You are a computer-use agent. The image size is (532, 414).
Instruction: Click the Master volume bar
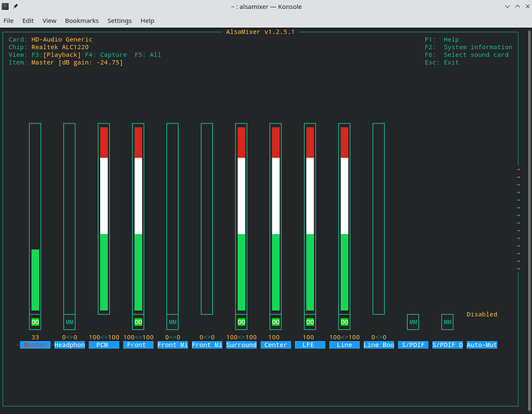tap(35, 279)
